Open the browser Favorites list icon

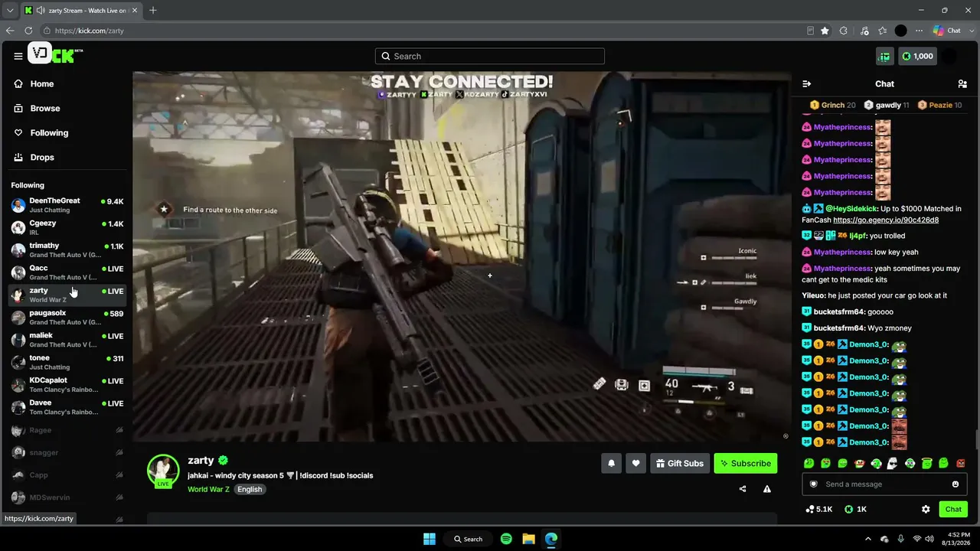pyautogui.click(x=882, y=31)
